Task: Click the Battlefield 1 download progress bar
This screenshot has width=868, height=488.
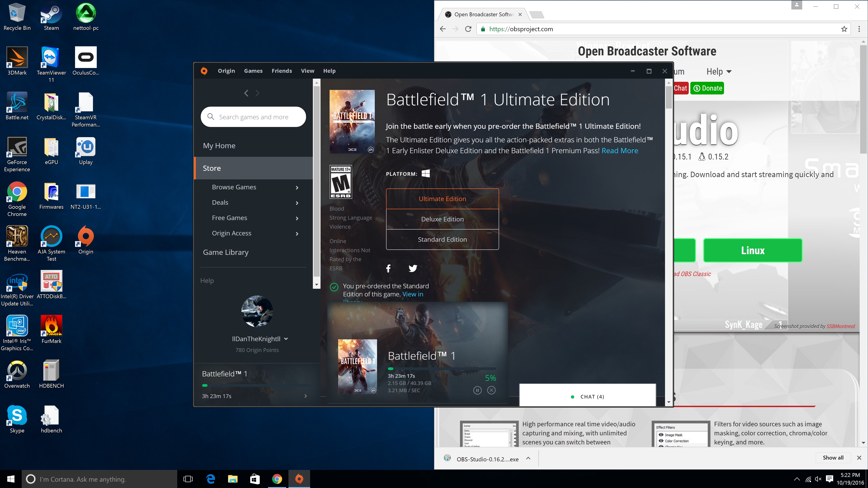Action: (442, 369)
